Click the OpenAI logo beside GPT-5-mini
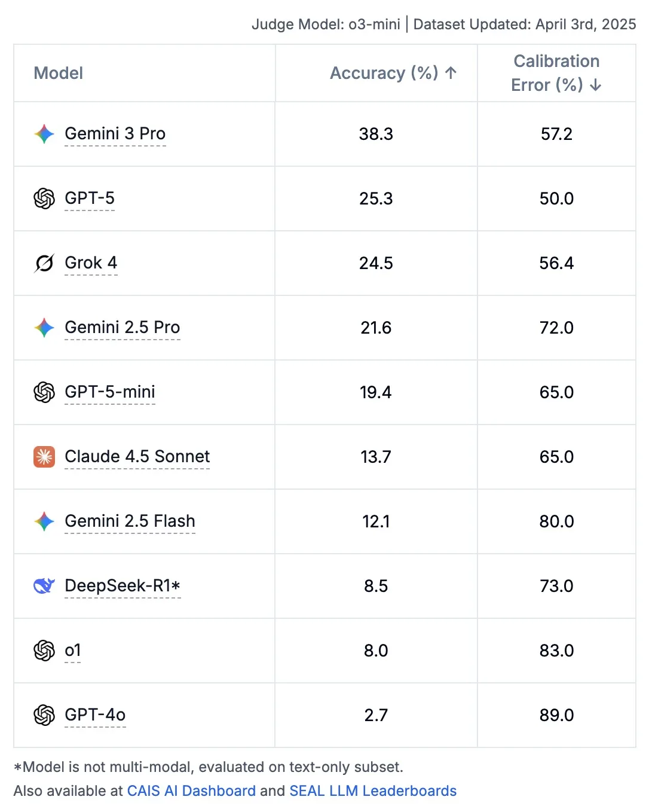649x812 pixels. tap(44, 392)
